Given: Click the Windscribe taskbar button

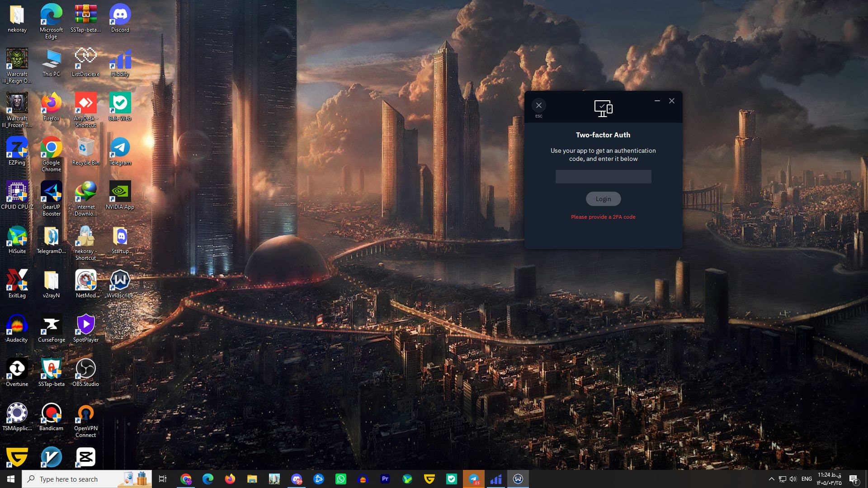Looking at the screenshot, I should [518, 479].
